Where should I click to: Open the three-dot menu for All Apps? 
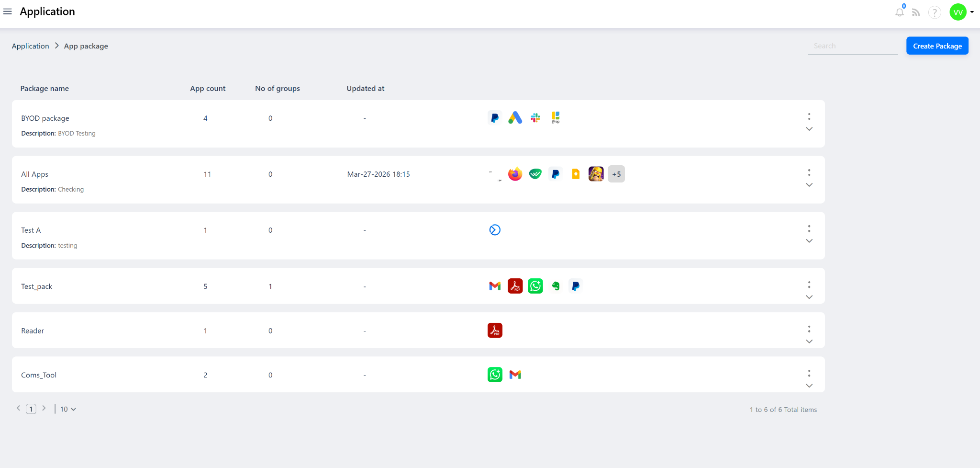(x=809, y=172)
